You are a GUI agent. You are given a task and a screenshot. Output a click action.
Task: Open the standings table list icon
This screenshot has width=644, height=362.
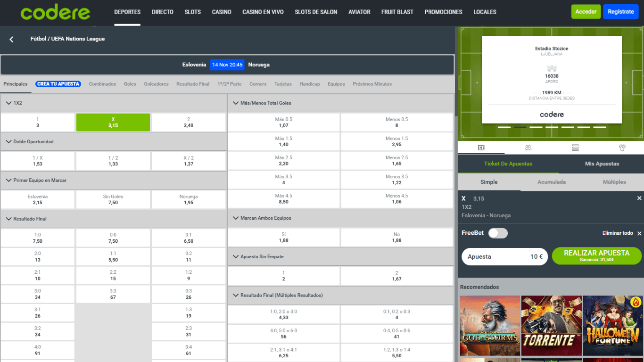(x=575, y=148)
